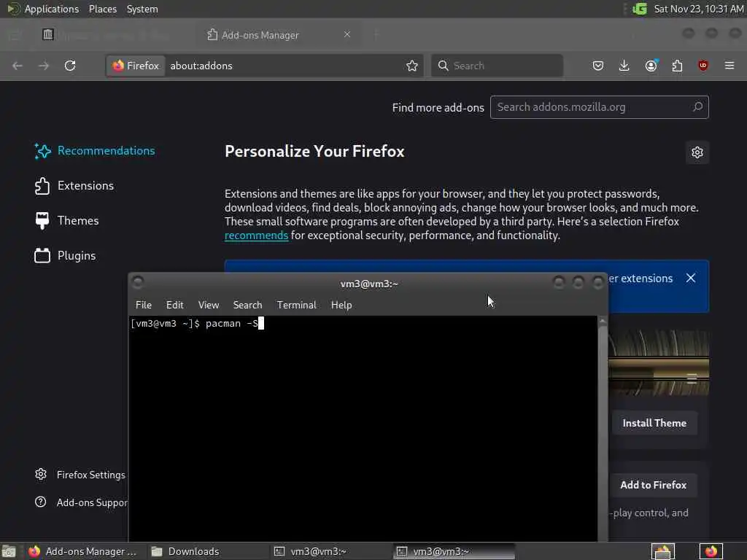The height and width of the screenshot is (560, 747).
Task: Click the clock showing Sat Nov 23
Action: coord(698,9)
